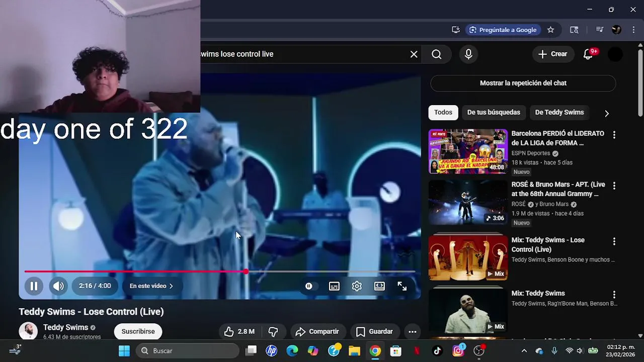644x362 pixels.
Task: Click the Suscribirse button
Action: (138, 332)
